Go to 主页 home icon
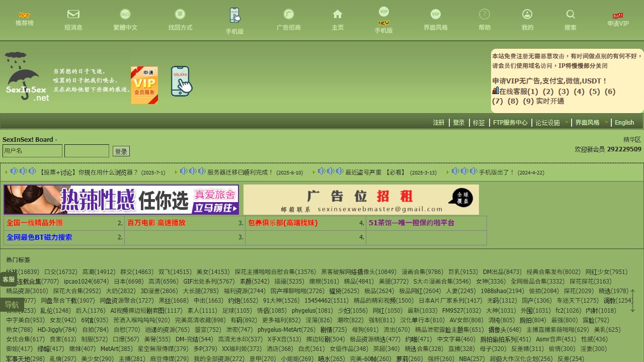The image size is (644, 362). pos(338,15)
